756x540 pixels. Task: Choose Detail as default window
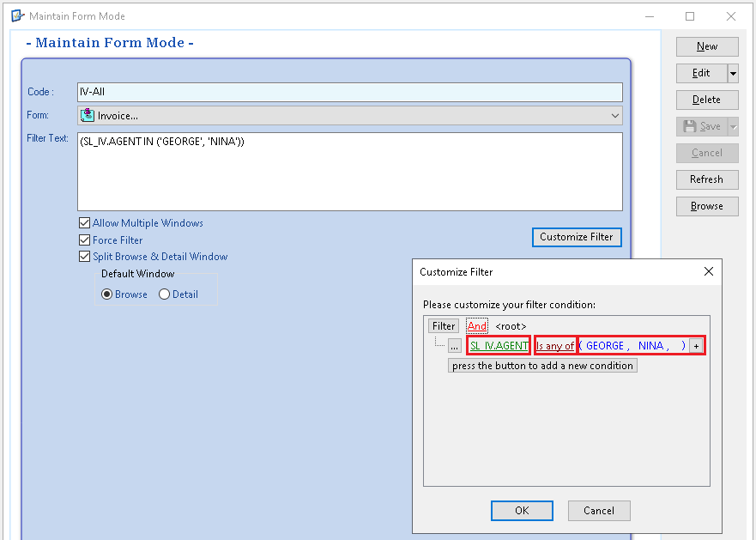(x=165, y=294)
